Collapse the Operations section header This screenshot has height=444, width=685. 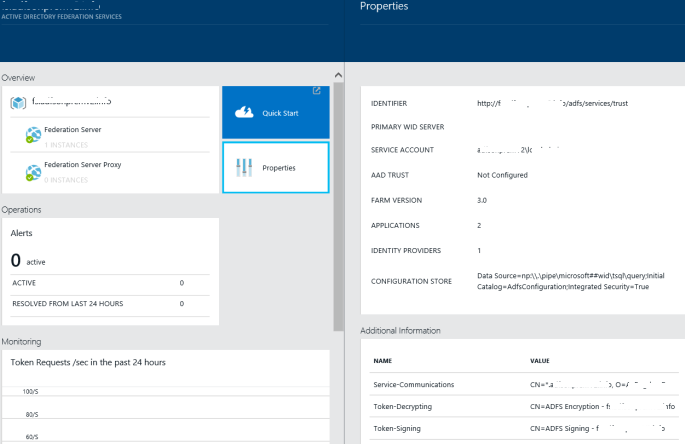(x=21, y=210)
